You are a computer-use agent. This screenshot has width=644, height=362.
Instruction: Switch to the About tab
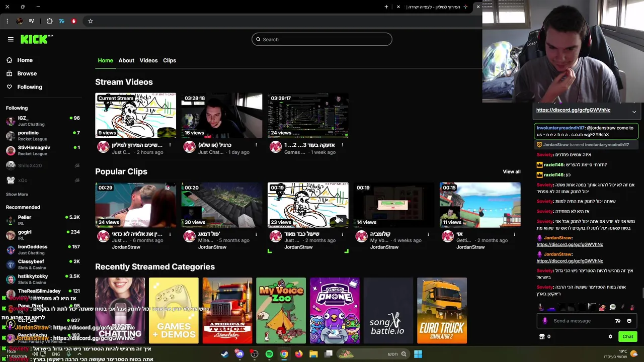pyautogui.click(x=126, y=60)
